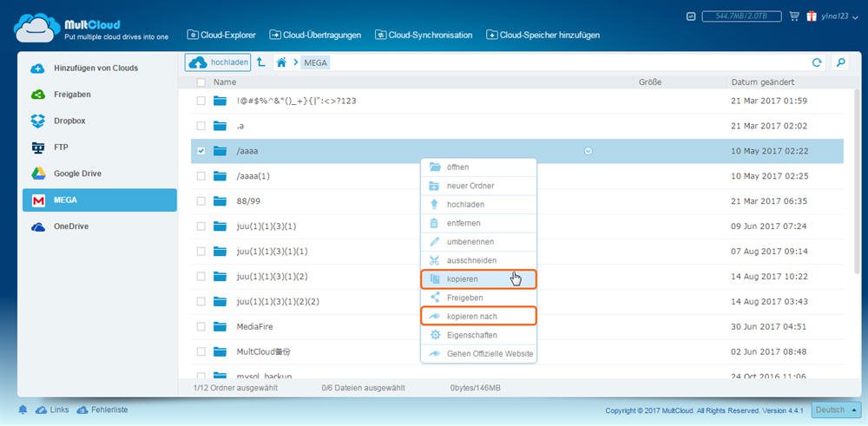This screenshot has width=868, height=426.
Task: Check the 88/99 folder checkbox
Action: click(201, 201)
